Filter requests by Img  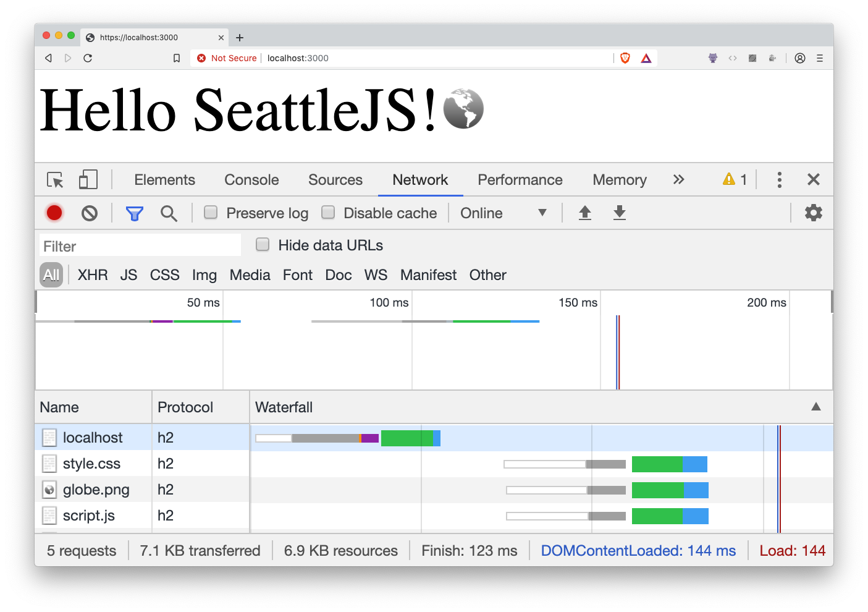[204, 275]
